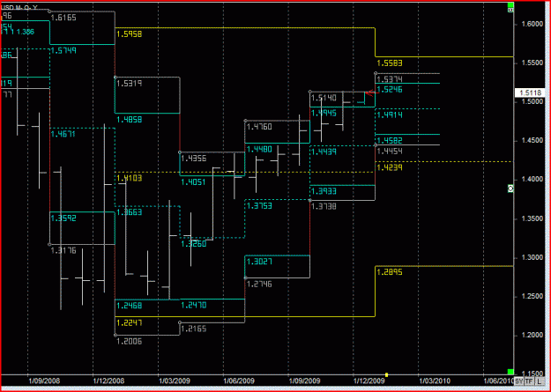Click the 1.6165 level label

coord(63,18)
